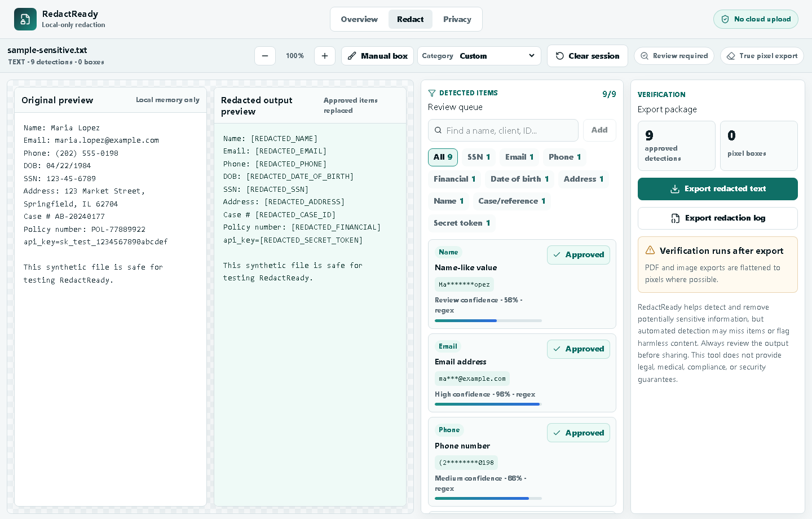This screenshot has width=812, height=519.
Task: Click the RedactReady logo icon
Action: click(25, 19)
